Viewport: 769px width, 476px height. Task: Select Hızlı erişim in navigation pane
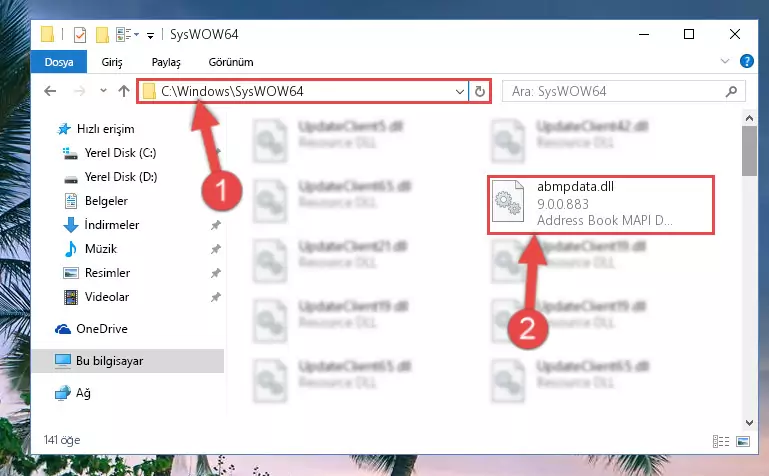[x=105, y=129]
